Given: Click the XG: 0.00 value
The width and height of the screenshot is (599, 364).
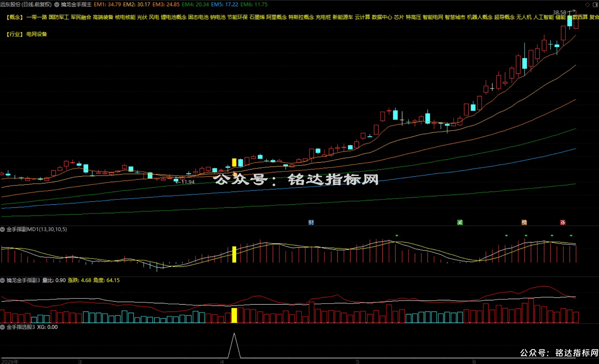Looking at the screenshot, I should (47, 327).
